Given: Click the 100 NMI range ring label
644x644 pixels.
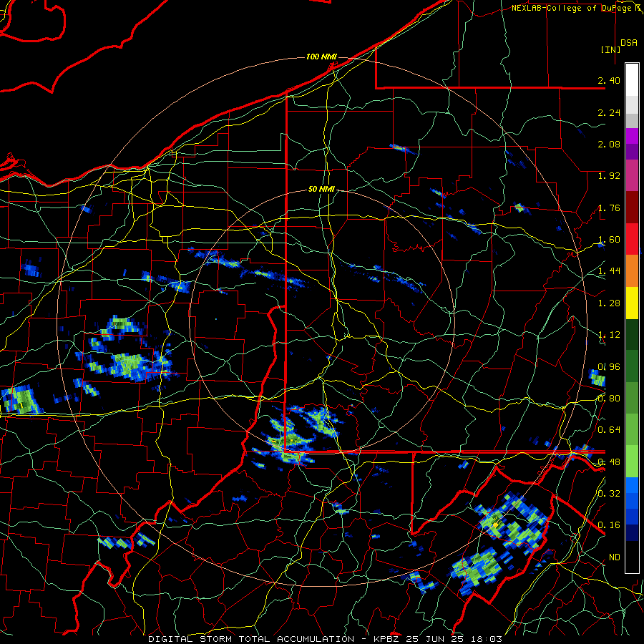Looking at the screenshot, I should (x=321, y=57).
